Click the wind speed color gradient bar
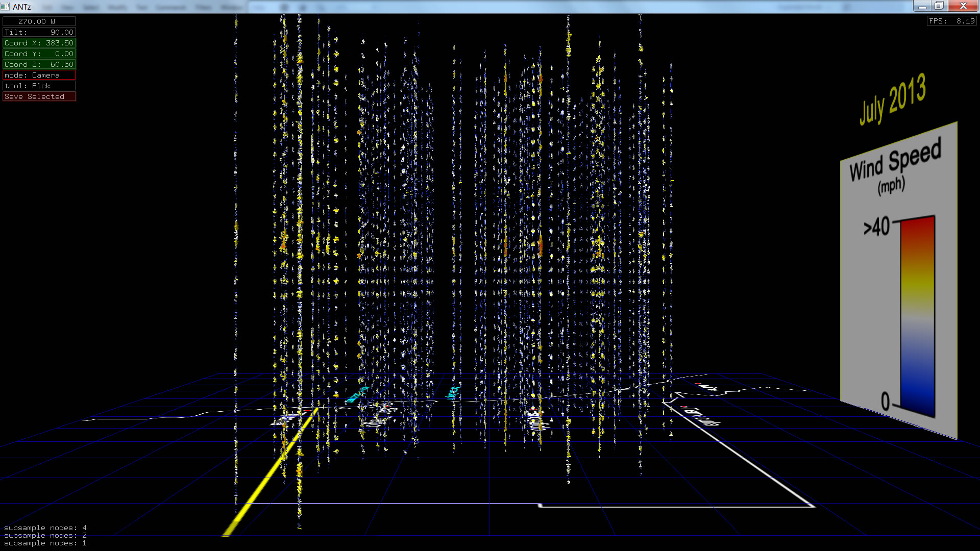 click(917, 316)
